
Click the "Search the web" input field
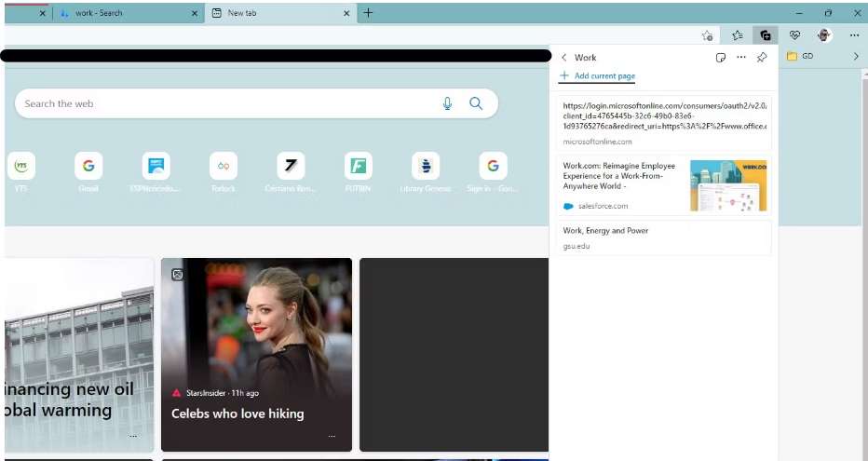click(x=224, y=103)
